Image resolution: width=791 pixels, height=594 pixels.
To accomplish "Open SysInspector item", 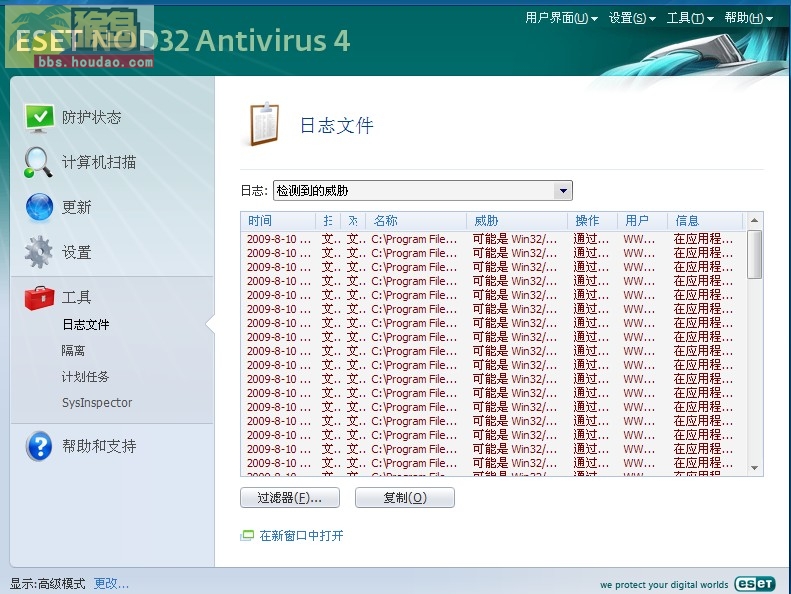I will pyautogui.click(x=97, y=403).
